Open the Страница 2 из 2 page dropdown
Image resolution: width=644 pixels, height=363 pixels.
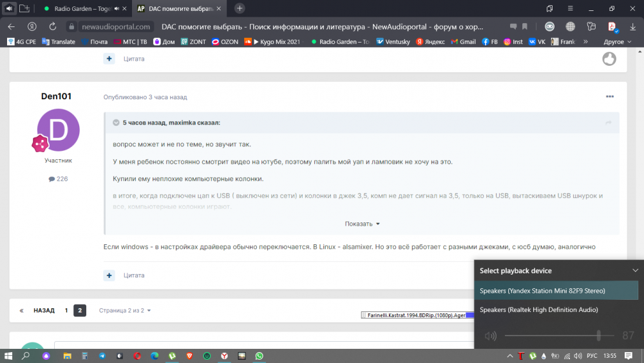(x=125, y=310)
